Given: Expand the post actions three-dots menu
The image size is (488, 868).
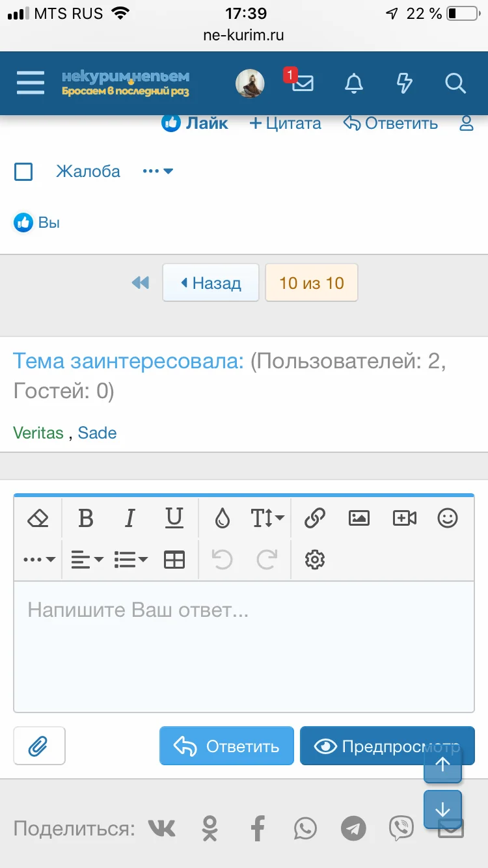Looking at the screenshot, I should 157,172.
